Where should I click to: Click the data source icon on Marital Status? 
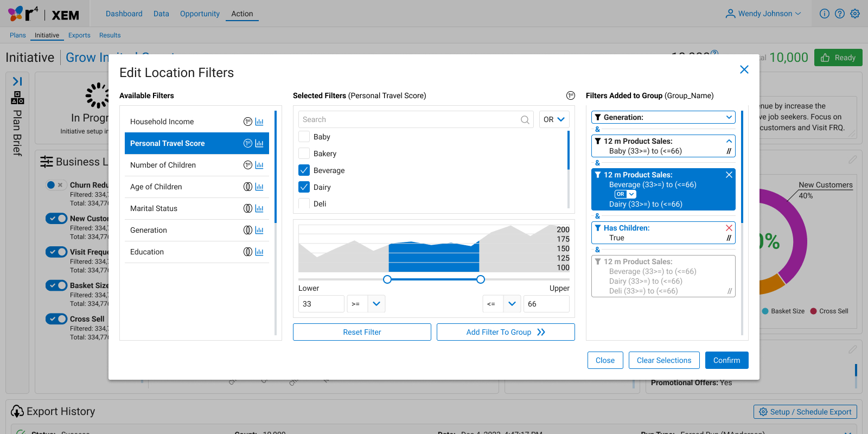pyautogui.click(x=248, y=208)
